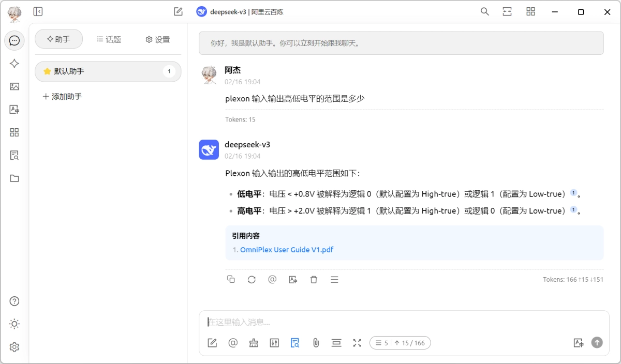The width and height of the screenshot is (621, 364).
Task: Delete the response with the trash icon
Action: pyautogui.click(x=314, y=279)
